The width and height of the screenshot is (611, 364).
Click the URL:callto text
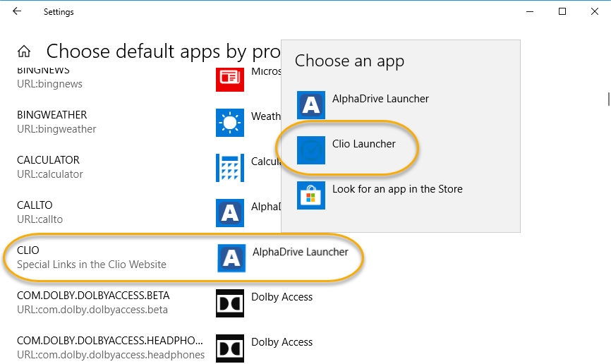pos(40,219)
